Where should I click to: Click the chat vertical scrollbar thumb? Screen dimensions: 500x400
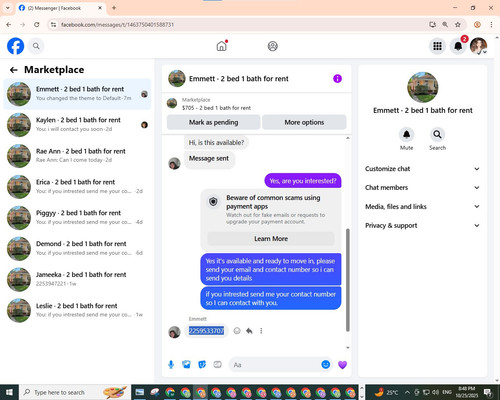point(348,280)
